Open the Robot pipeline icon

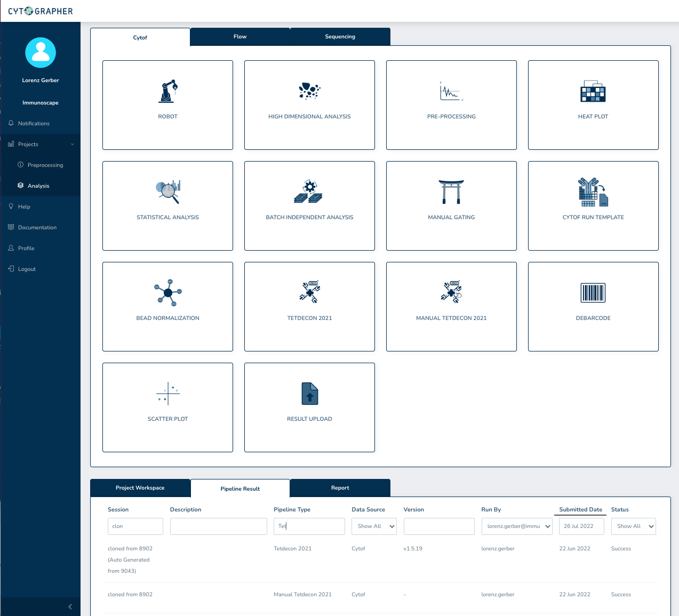click(167, 91)
